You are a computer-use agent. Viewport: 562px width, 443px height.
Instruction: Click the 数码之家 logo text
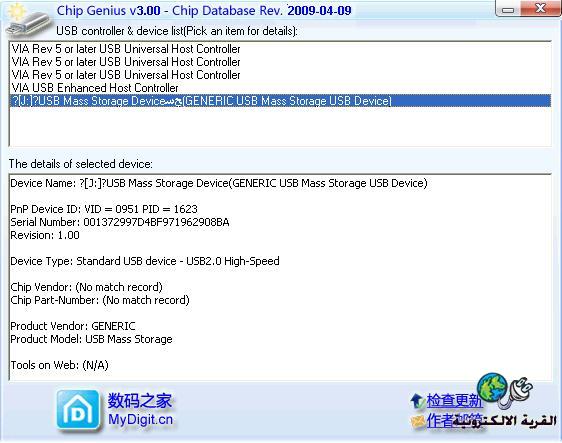140,400
